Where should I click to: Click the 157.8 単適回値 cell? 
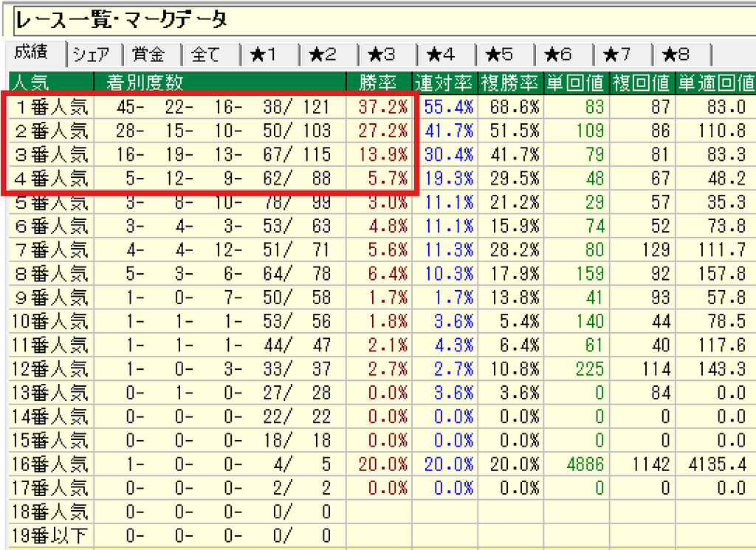(x=715, y=274)
